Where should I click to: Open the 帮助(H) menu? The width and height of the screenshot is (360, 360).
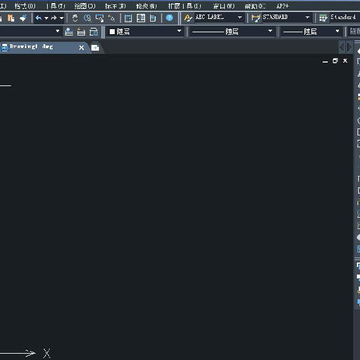[x=255, y=6]
